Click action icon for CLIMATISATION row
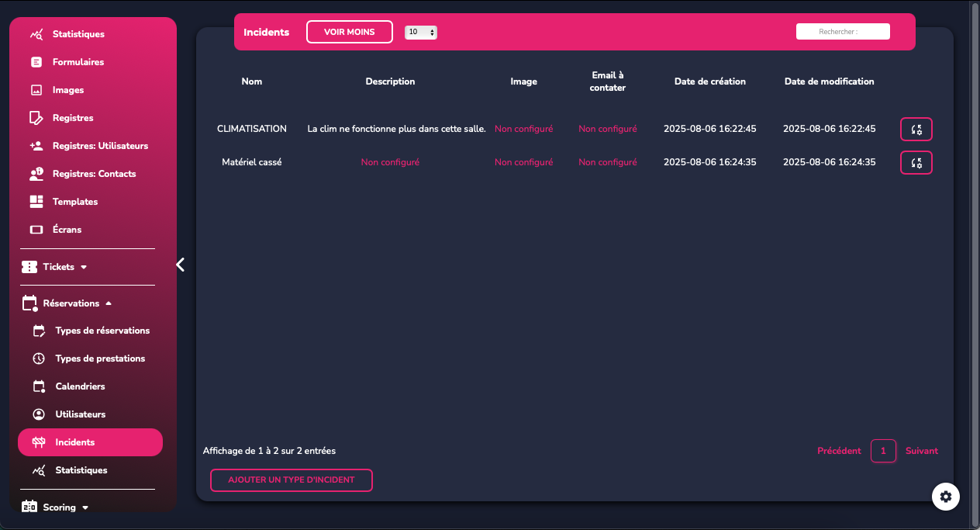 [916, 129]
